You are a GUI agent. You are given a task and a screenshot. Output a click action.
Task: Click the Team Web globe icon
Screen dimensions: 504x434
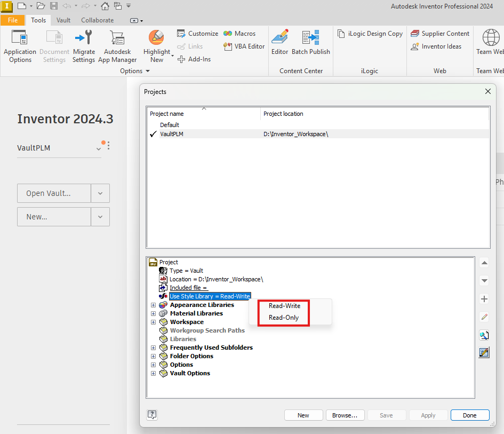click(491, 37)
